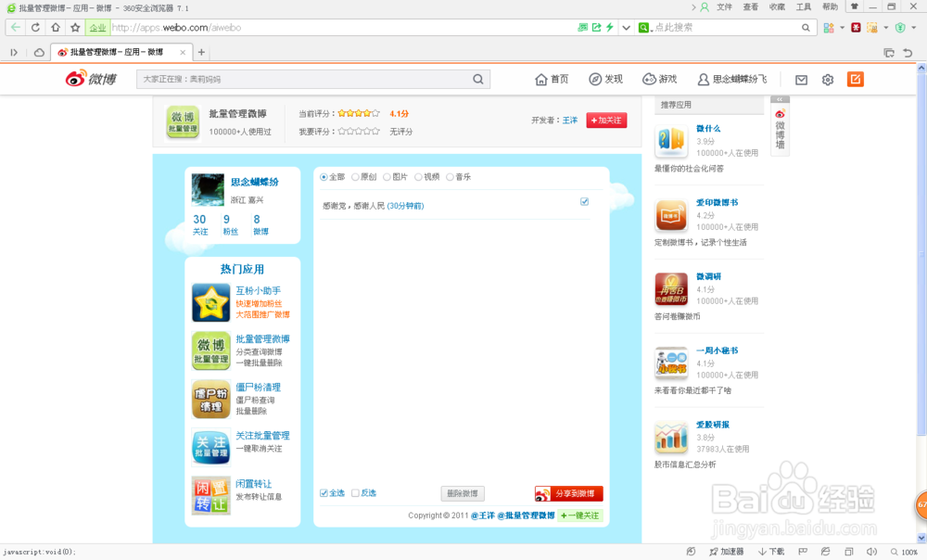Go back with the browser back arrow
This screenshot has height=560, width=927.
tap(16, 27)
